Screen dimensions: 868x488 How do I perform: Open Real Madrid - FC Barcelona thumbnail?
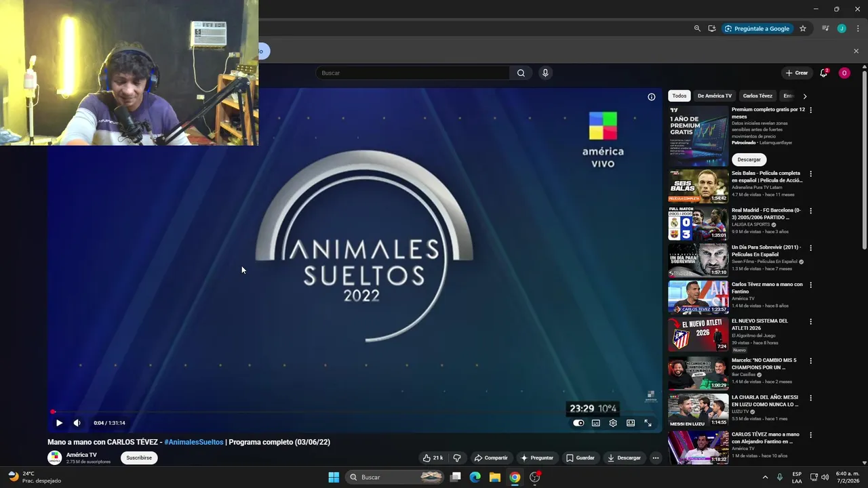coord(698,224)
